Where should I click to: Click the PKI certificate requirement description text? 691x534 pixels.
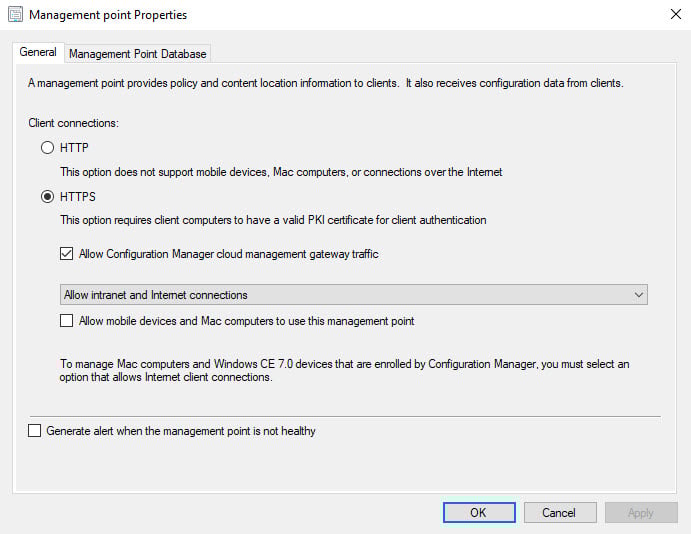pyautogui.click(x=273, y=220)
